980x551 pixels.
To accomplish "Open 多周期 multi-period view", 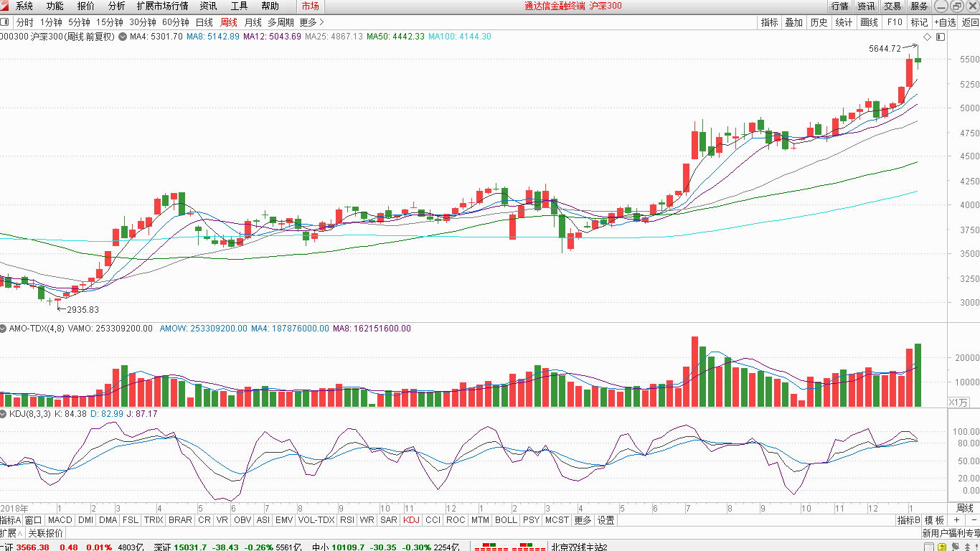I will pyautogui.click(x=281, y=22).
